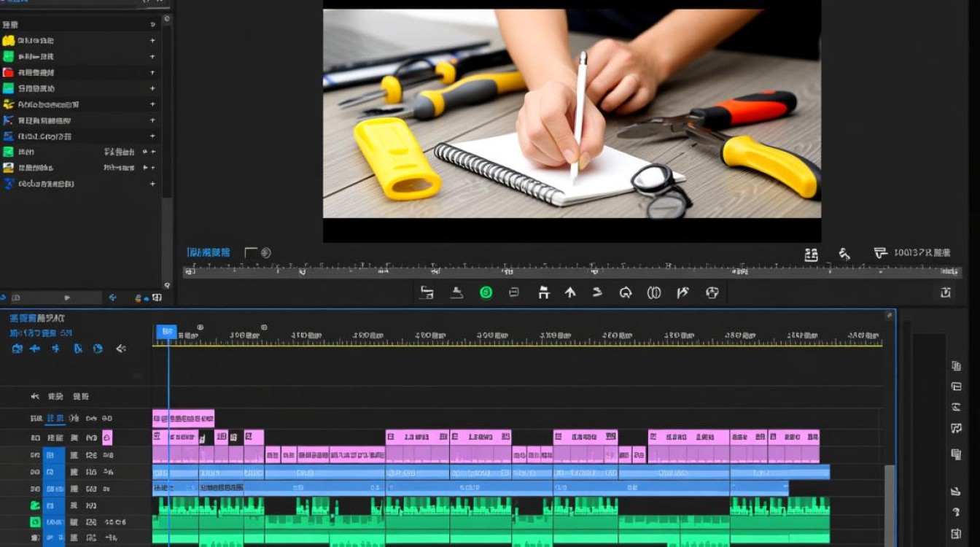Click the timecode reading starting with 100137
980x547 pixels.
(922, 252)
